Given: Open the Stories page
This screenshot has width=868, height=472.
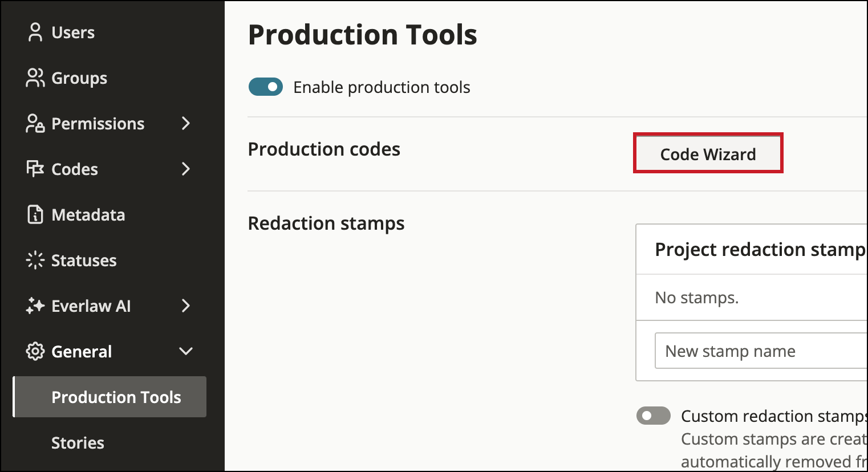Looking at the screenshot, I should point(78,442).
